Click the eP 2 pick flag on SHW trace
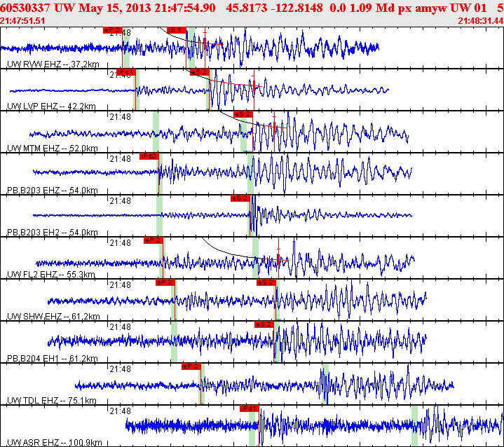 (165, 283)
